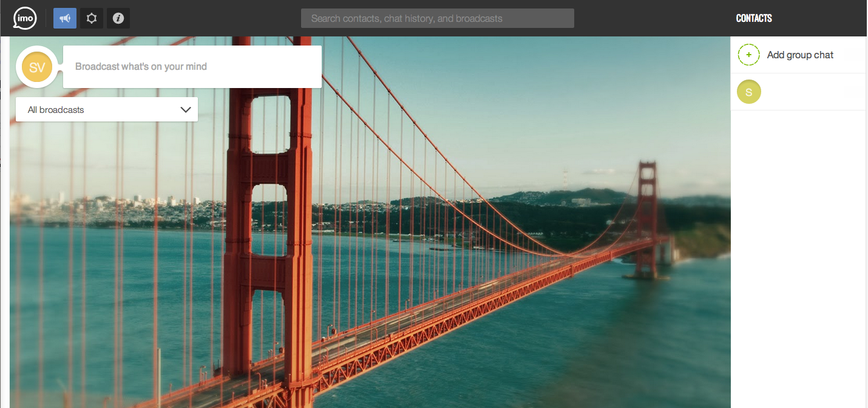
Task: Select Add group chat
Action: 799,55
